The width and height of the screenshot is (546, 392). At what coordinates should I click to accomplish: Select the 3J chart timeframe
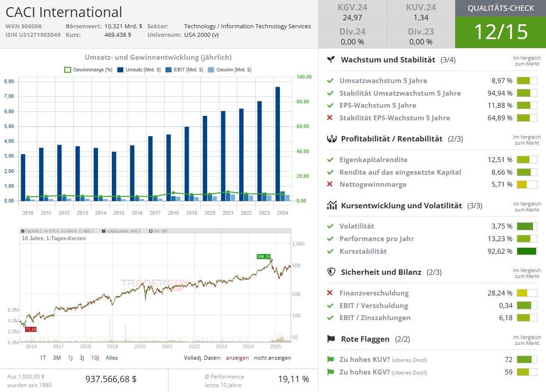(82, 358)
